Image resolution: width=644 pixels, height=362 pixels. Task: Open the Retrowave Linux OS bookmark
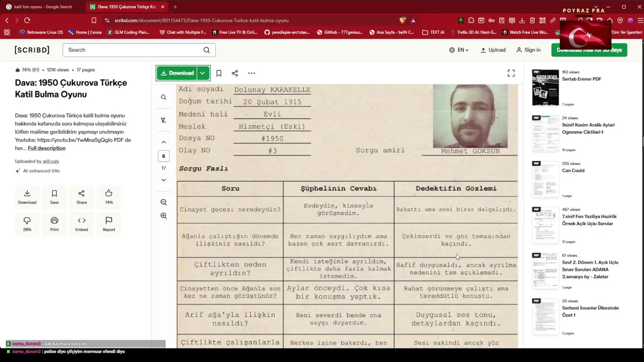click(x=41, y=32)
